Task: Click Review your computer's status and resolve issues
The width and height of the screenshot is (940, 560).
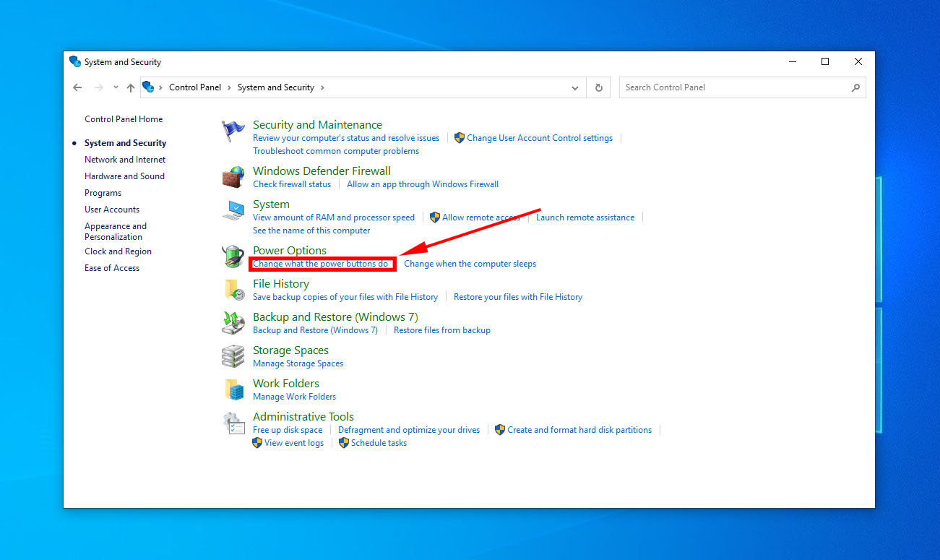Action: point(346,138)
